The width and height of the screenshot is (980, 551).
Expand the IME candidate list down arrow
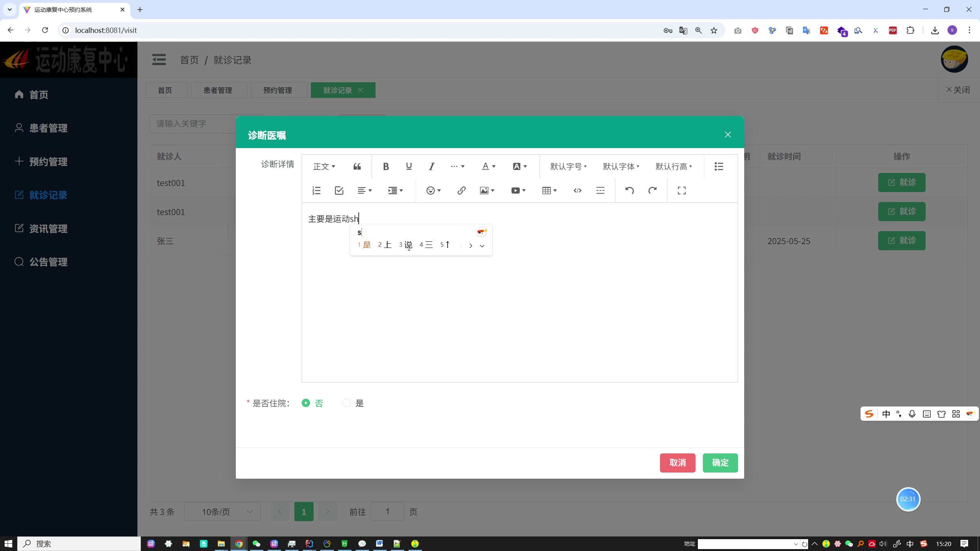tap(482, 246)
